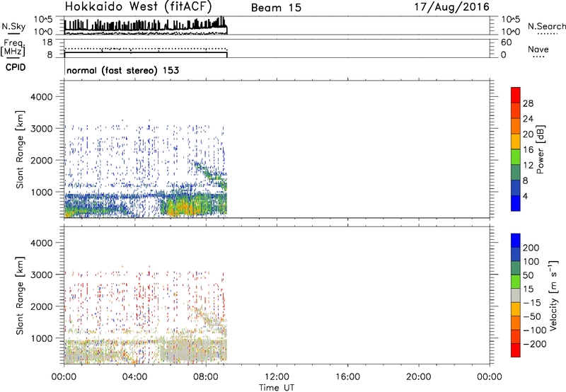This screenshot has width=566, height=392.
Task: Click the "18" tick of the frequency axis
Action: click(x=47, y=42)
